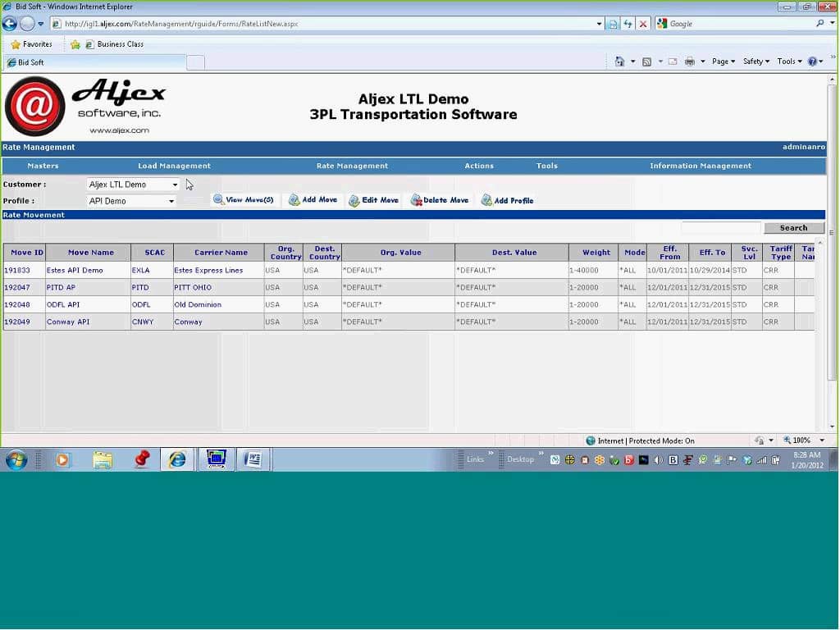Click the Google search box

point(740,24)
